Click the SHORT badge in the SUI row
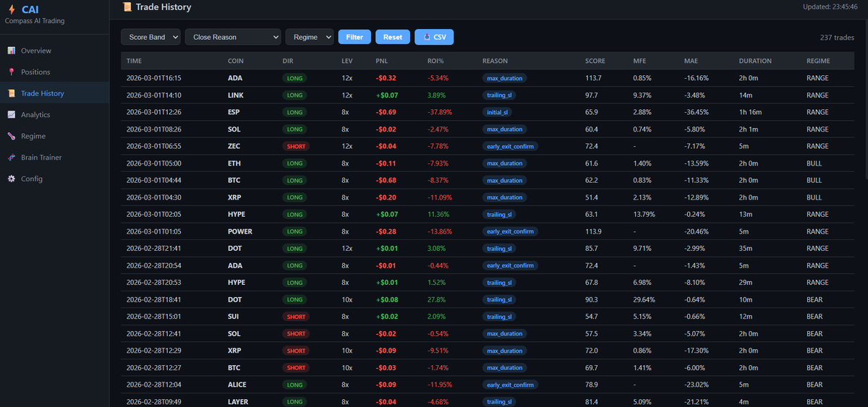868x407 pixels. click(x=295, y=317)
